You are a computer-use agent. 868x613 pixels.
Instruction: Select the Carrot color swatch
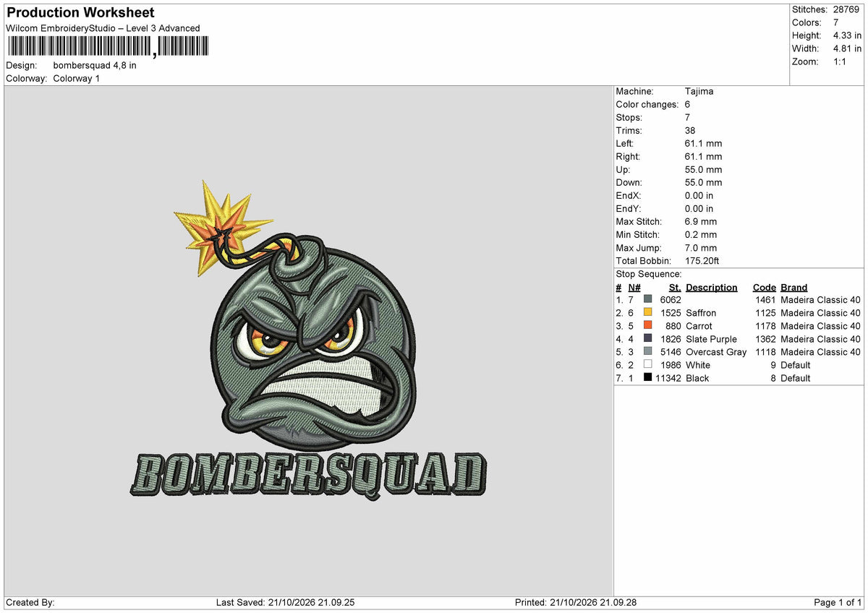tap(648, 325)
